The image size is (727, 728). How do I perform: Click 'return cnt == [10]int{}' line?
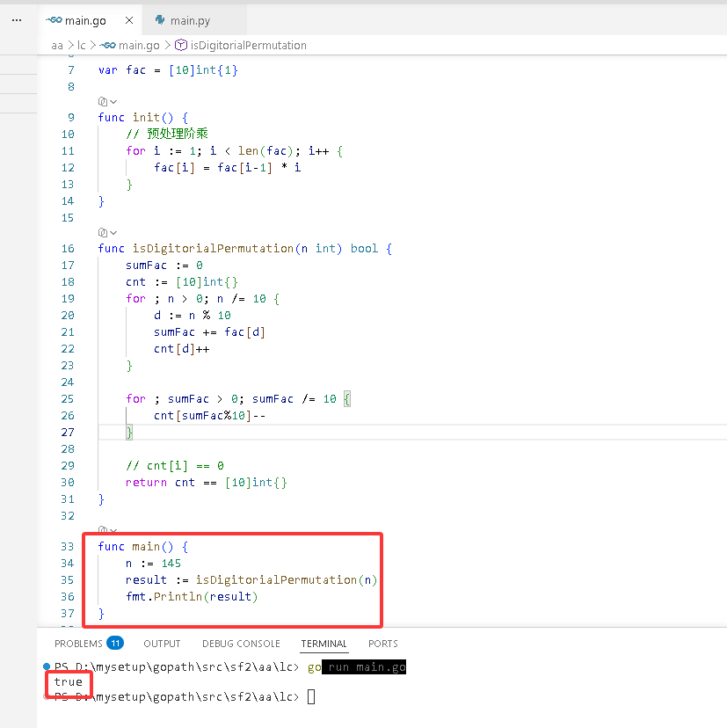pyautogui.click(x=207, y=483)
